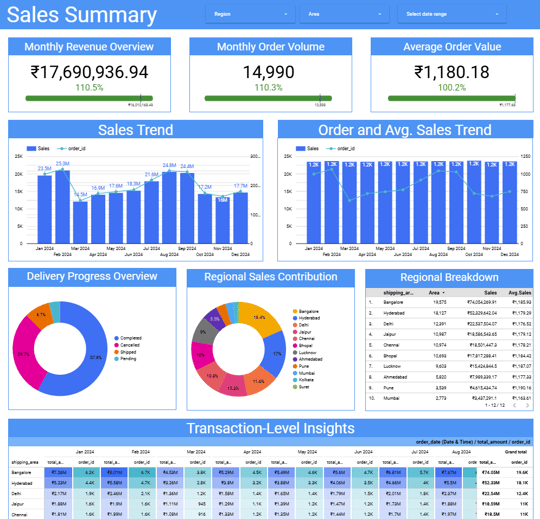Viewport: 540px width, 519px height.
Task: Click the shipping_area header in Transaction-Level Insights
Action: 25,462
